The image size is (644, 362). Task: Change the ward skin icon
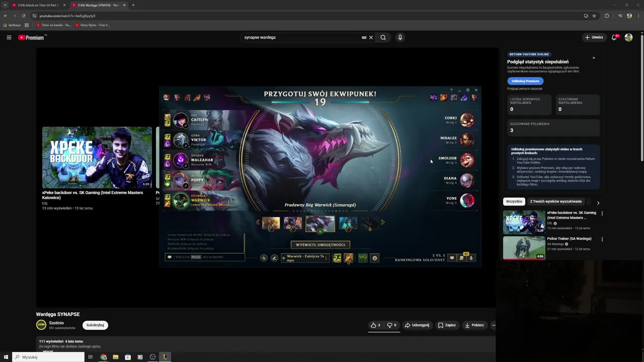(363, 258)
